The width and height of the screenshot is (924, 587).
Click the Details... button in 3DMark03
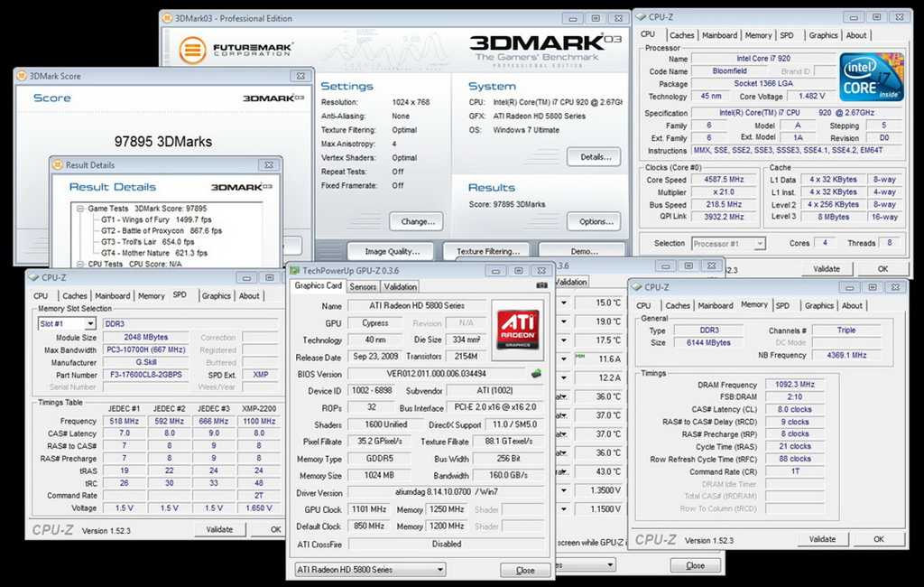594,157
